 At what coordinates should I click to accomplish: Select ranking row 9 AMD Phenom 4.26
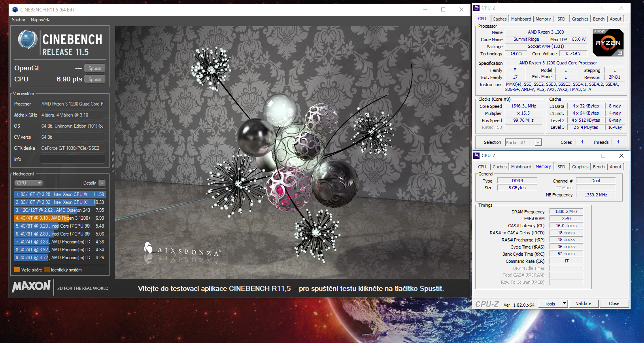point(60,258)
